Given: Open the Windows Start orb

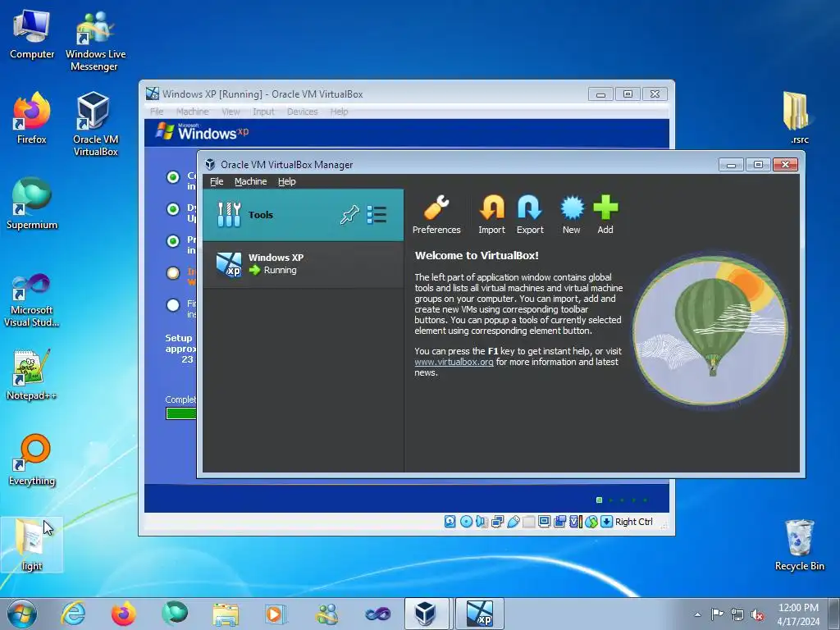Looking at the screenshot, I should pyautogui.click(x=21, y=614).
